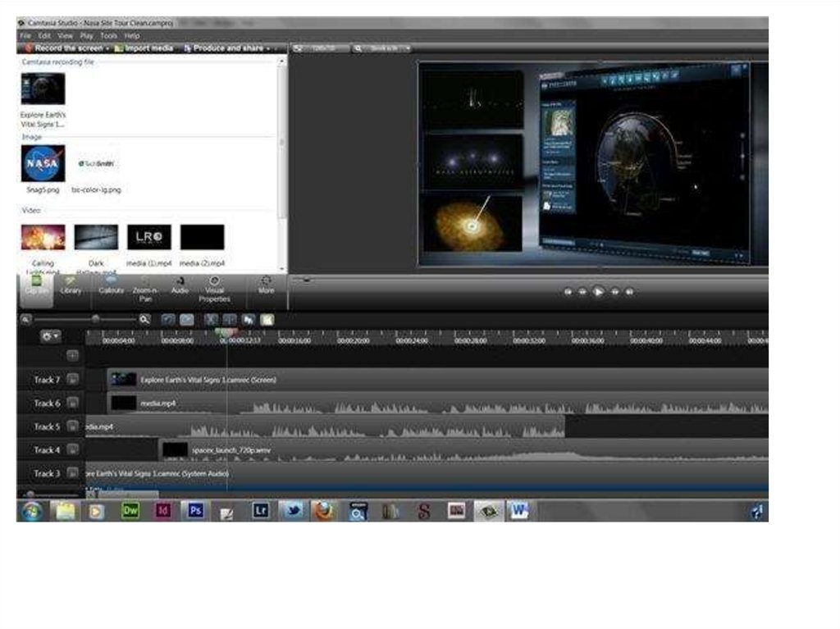Toggle the lock on Track 5
Screen dimensions: 840x629
click(x=73, y=426)
